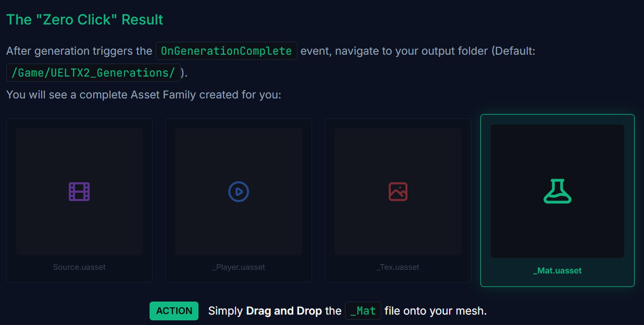This screenshot has height=325, width=644.
Task: Click the "After generation triggers the" text
Action: (79, 51)
